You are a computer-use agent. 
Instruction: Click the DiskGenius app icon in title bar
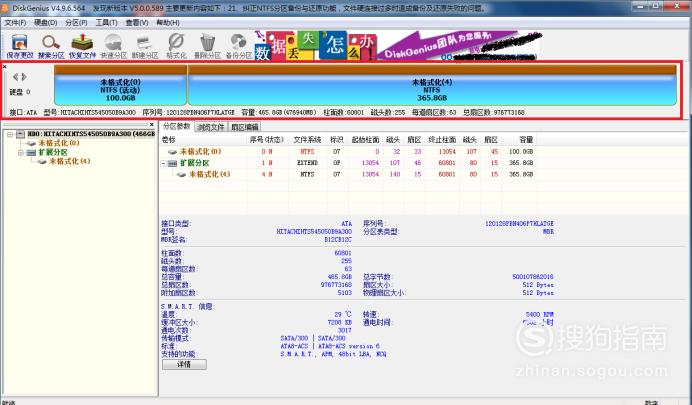point(5,8)
